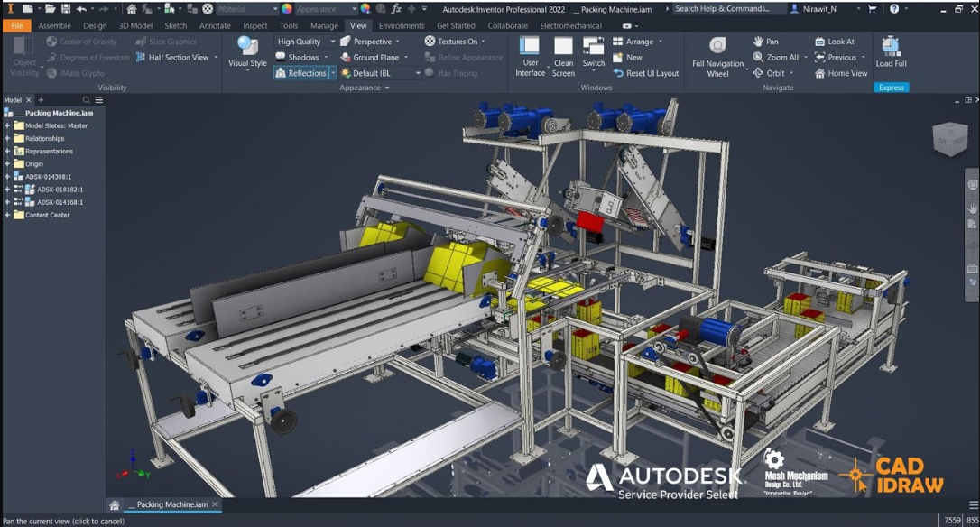Screen dimensions: 980x527
Task: Select ADSK-018182:1 in the model tree
Action: 60,190
